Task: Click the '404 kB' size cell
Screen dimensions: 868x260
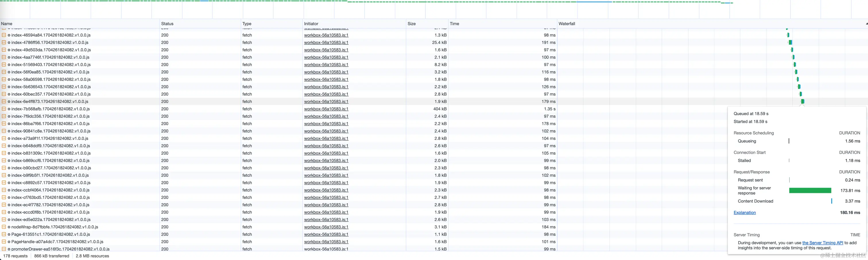Action: (x=440, y=109)
